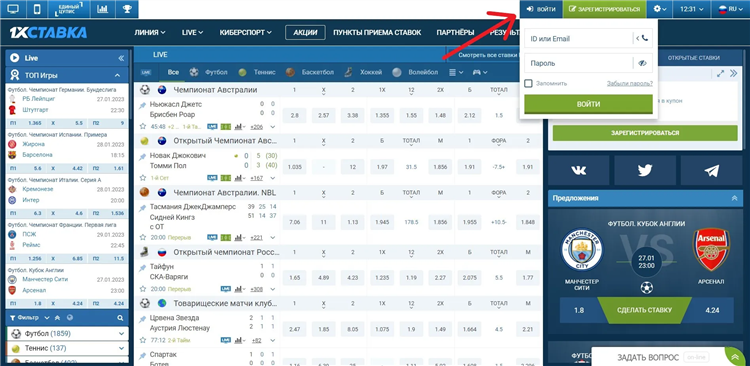This screenshot has width=750, height=366.
Task: Filter live events by Футбол
Action: pyautogui.click(x=209, y=72)
